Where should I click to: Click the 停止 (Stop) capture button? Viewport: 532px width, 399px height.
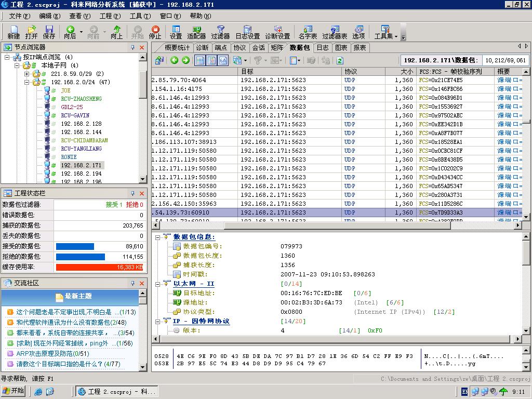pyautogui.click(x=155, y=32)
